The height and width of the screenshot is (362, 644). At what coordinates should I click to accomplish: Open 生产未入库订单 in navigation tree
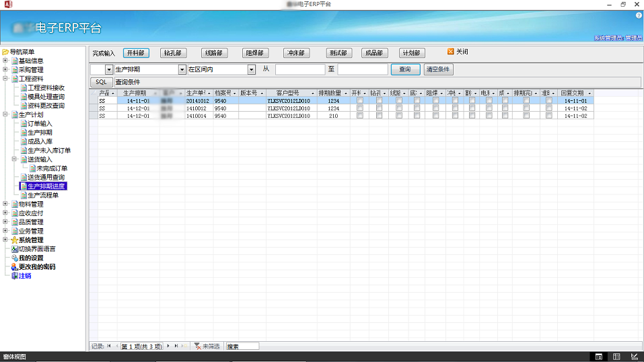[49, 151]
